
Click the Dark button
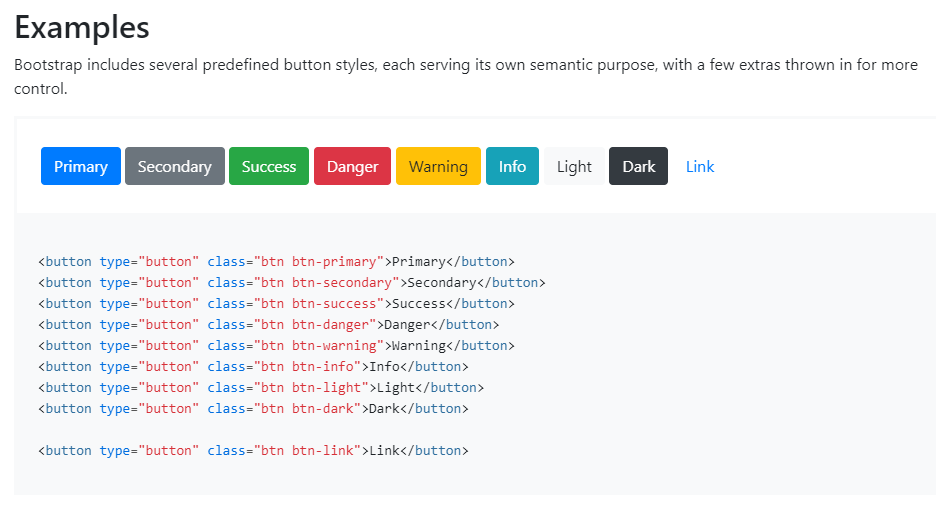click(x=638, y=166)
